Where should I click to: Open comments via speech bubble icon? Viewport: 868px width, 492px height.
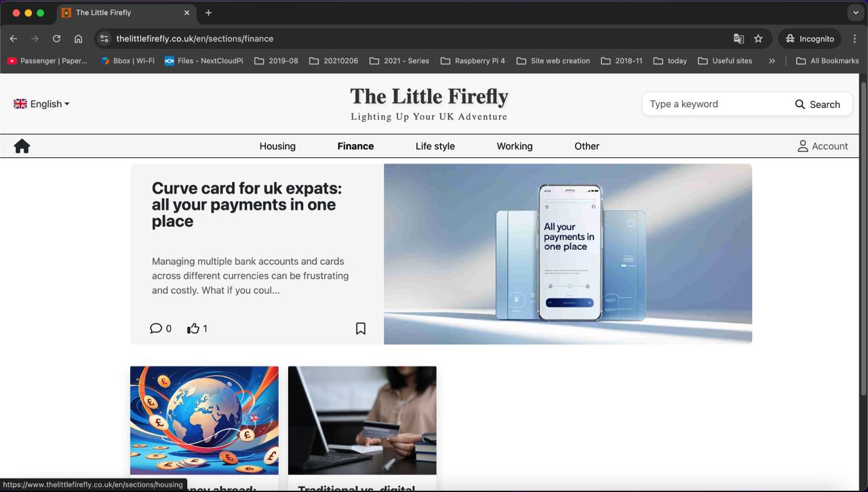[x=156, y=328]
